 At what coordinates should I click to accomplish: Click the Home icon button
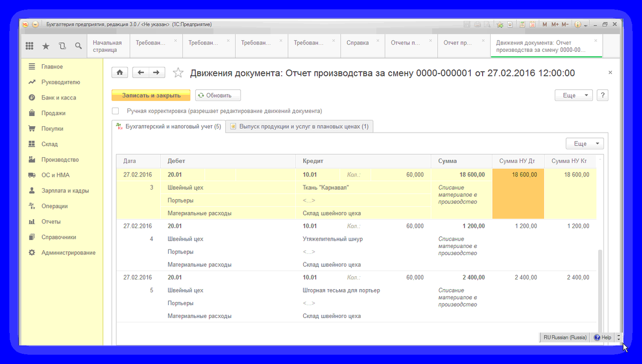pyautogui.click(x=120, y=73)
